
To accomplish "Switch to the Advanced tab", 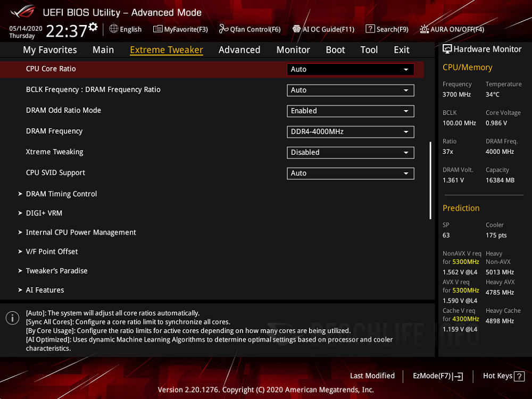I will pos(239,49).
